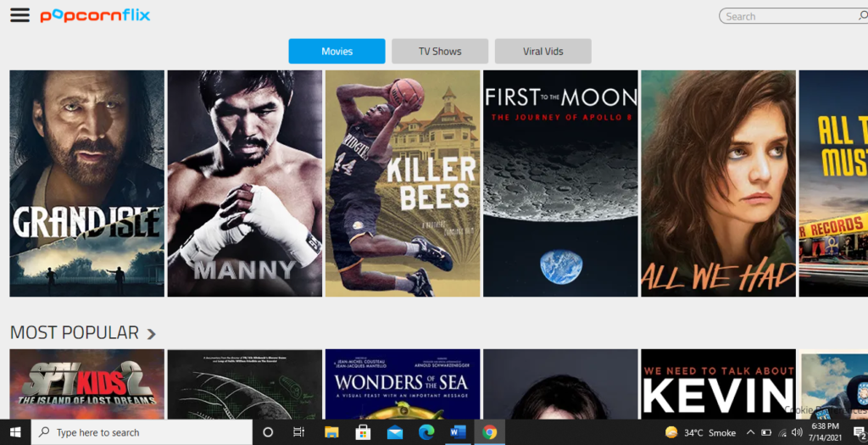Launch File Explorer from taskbar

[331, 432]
